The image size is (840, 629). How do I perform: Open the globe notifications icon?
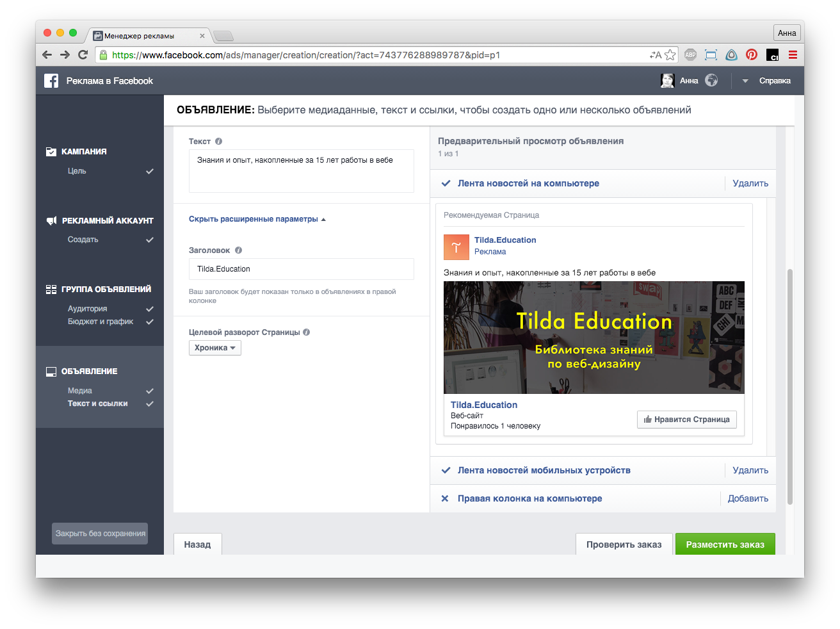click(x=711, y=81)
